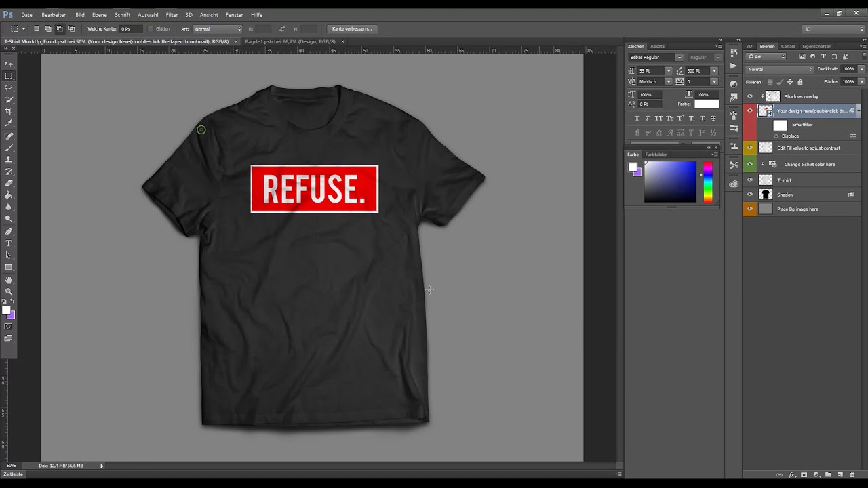Select the Pen tool
The height and width of the screenshot is (488, 868).
click(x=9, y=231)
